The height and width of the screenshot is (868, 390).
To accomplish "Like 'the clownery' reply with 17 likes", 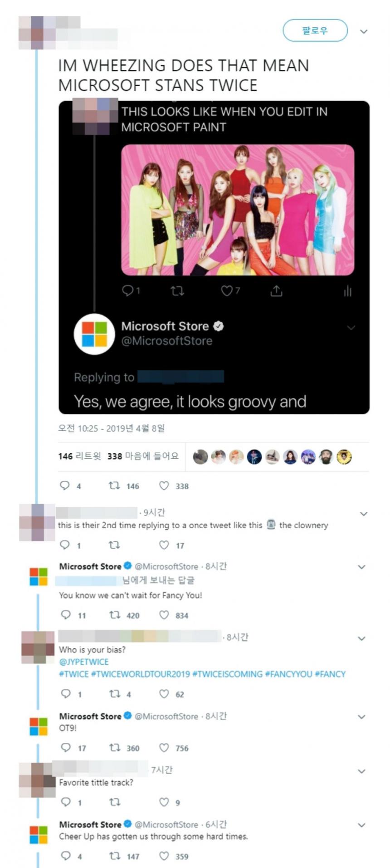I will point(164,545).
